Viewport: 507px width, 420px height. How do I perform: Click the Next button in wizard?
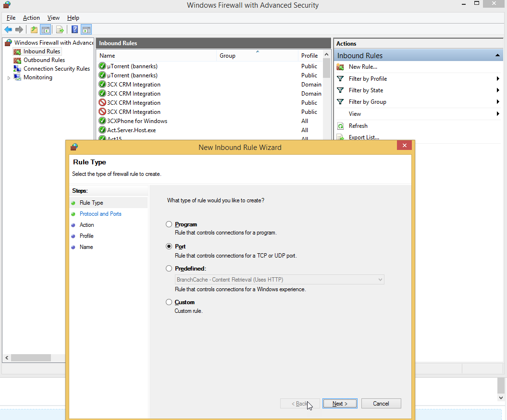[x=340, y=404]
